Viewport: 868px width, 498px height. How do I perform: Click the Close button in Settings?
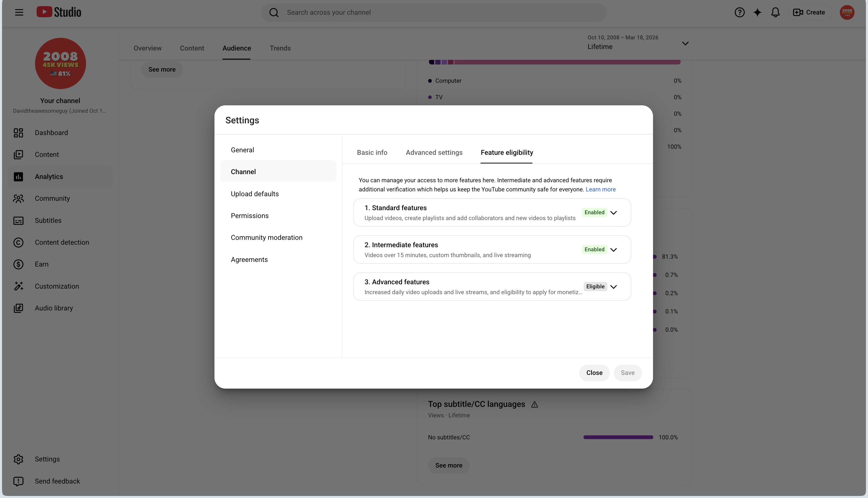point(594,373)
